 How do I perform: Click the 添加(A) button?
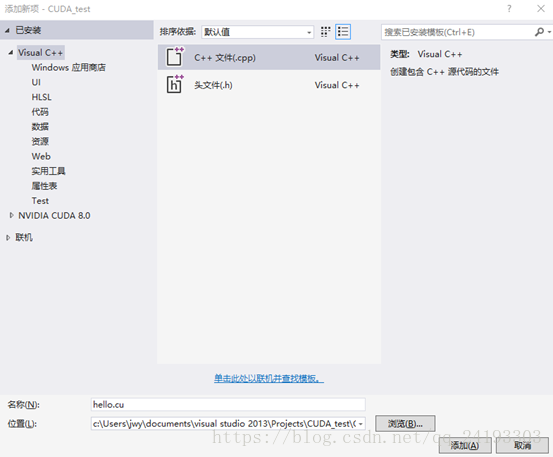click(465, 445)
